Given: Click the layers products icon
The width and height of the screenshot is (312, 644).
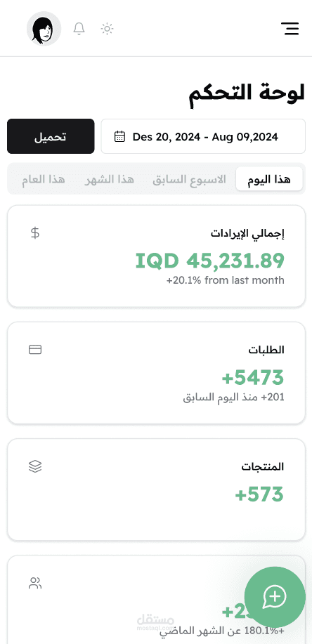Looking at the screenshot, I should click(35, 466).
